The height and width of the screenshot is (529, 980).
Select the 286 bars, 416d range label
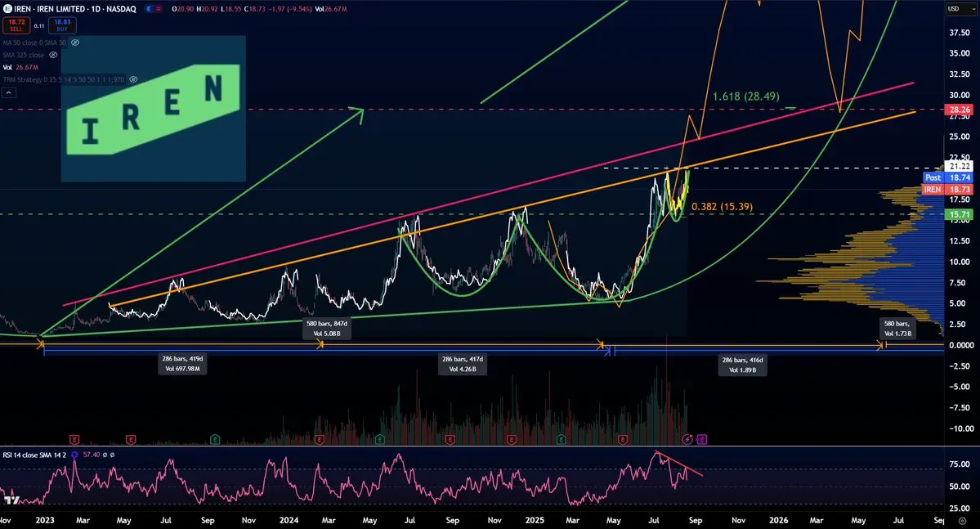[x=742, y=365]
